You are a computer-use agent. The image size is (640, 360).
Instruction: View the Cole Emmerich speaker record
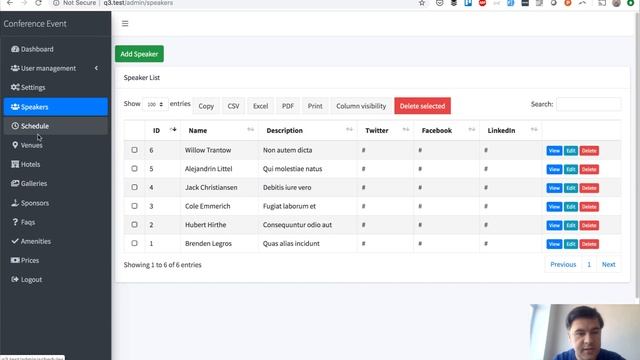554,207
